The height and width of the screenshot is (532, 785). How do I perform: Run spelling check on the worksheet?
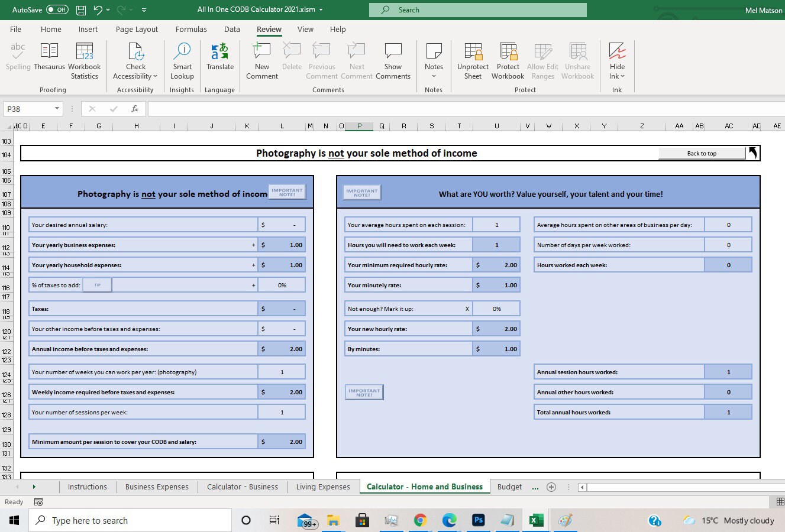pos(18,59)
